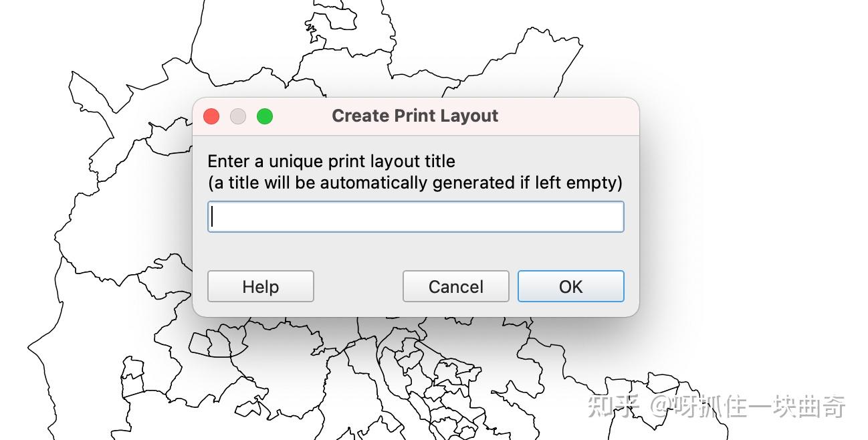Image resolution: width=868 pixels, height=440 pixels.
Task: Click empty dialog space below the text field
Action: point(415,251)
